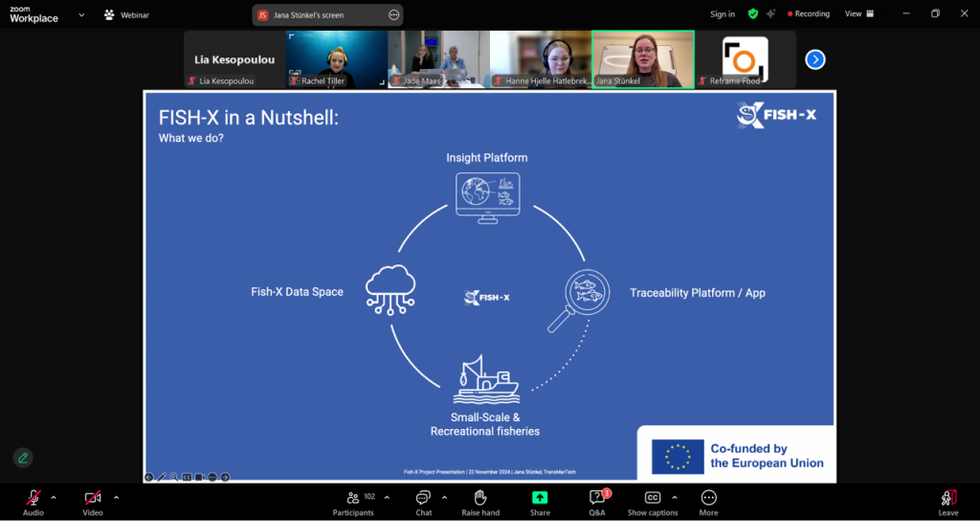Open Jana Stünkel's screen options menu
Viewport: 980px width, 521px height.
[393, 15]
